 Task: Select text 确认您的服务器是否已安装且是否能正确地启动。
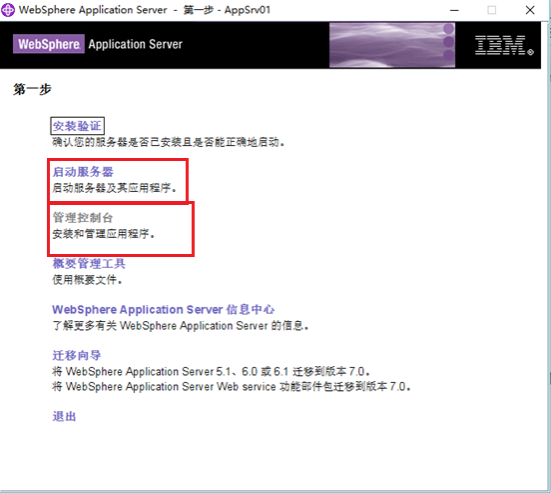point(169,142)
